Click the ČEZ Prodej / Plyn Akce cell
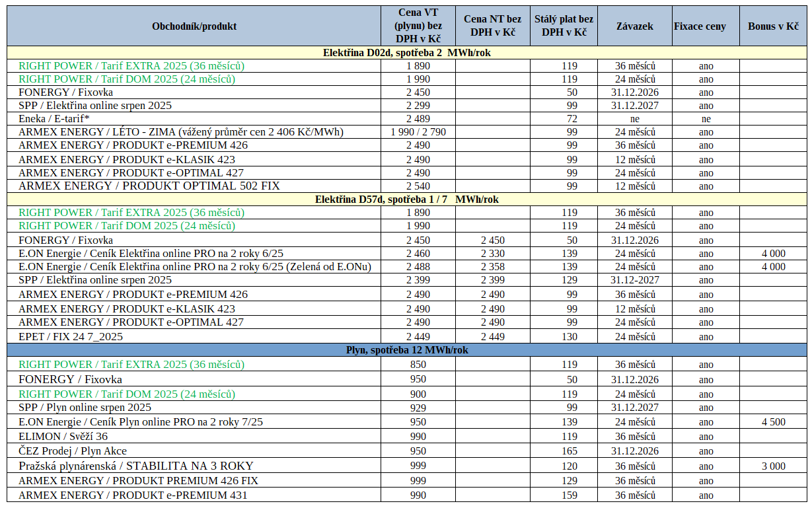Viewport: 812px width, 508px height. (194, 451)
